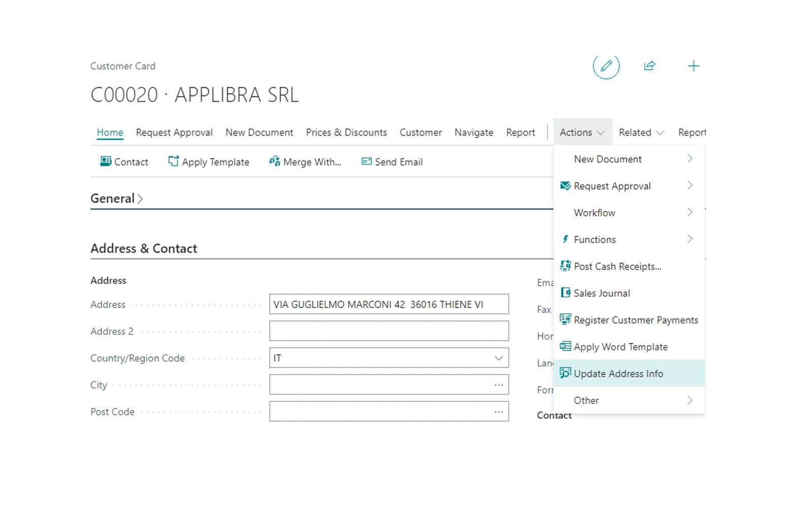Expand the Request Approval submenu arrow
This screenshot has height=508, width=812.
(x=690, y=185)
